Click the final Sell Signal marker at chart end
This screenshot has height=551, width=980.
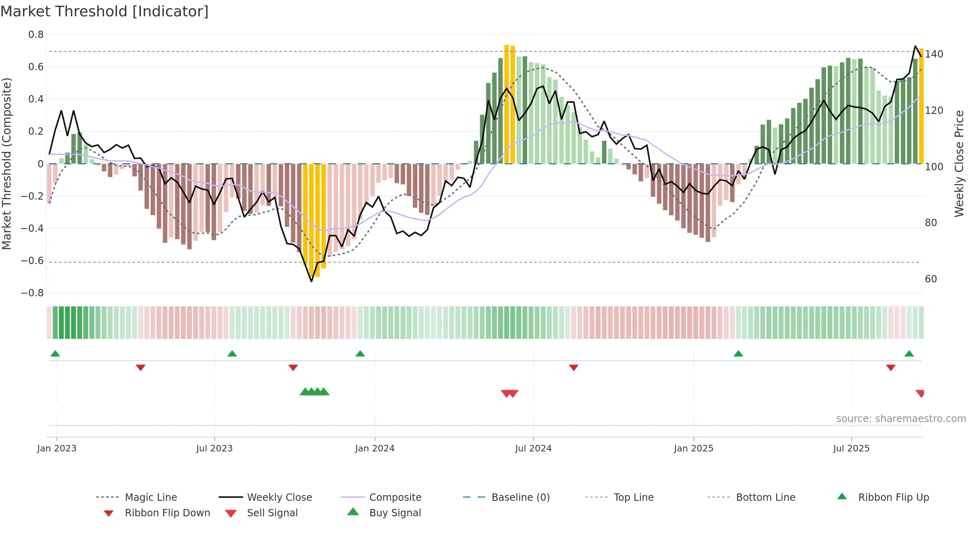click(x=920, y=393)
